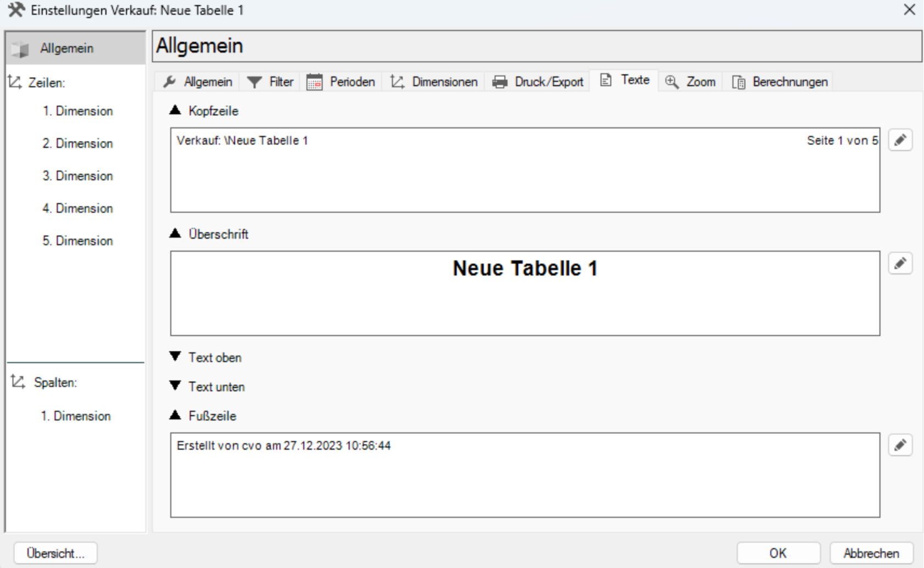Select 5. Dimension under Zeilen
Screen dimensions: 924x568
pyautogui.click(x=78, y=241)
